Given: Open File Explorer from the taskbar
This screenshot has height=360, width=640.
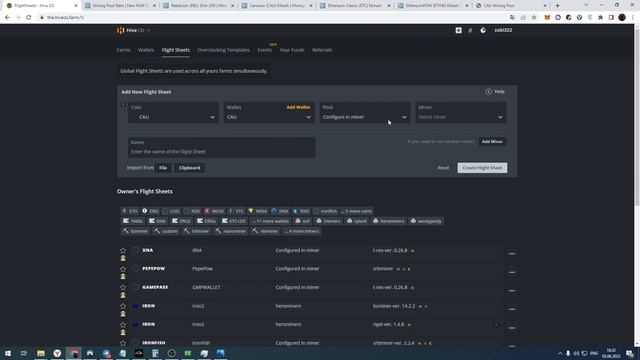Looking at the screenshot, I should (41, 353).
